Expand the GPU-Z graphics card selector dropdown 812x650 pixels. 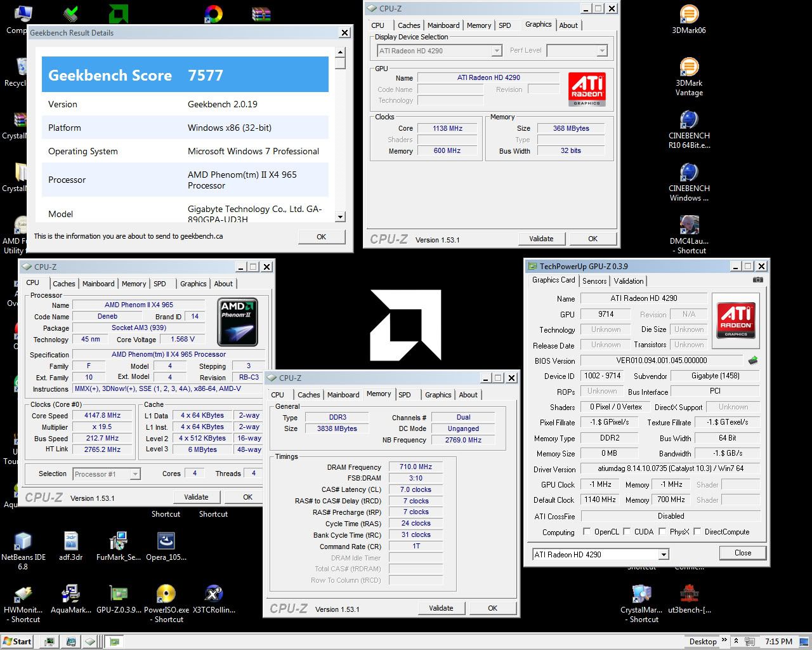coord(664,555)
